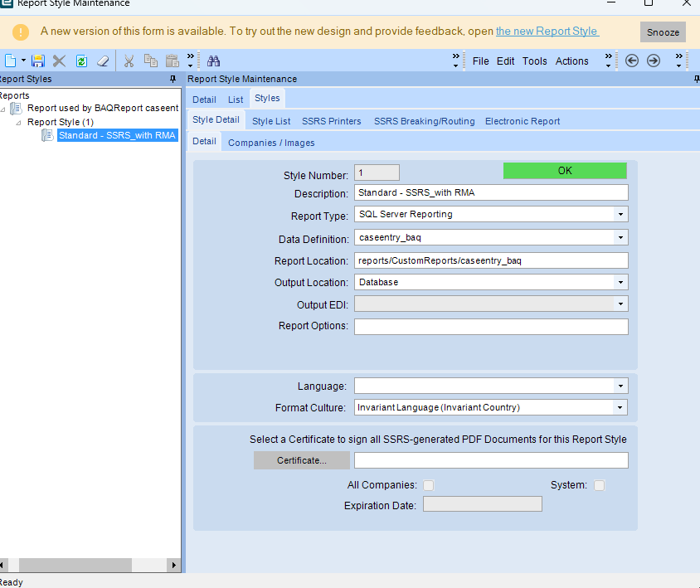Click the Report Location field
Image resolution: width=700 pixels, height=588 pixels.
(491, 260)
